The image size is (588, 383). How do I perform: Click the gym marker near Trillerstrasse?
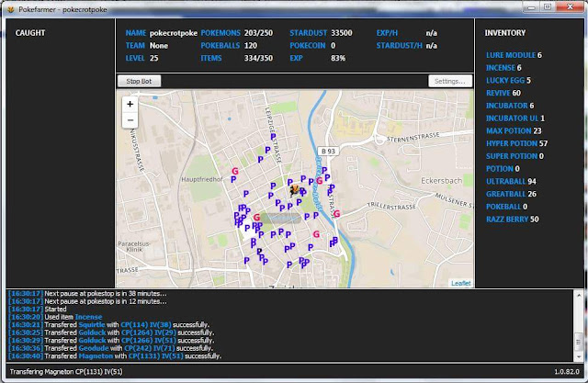tap(337, 214)
